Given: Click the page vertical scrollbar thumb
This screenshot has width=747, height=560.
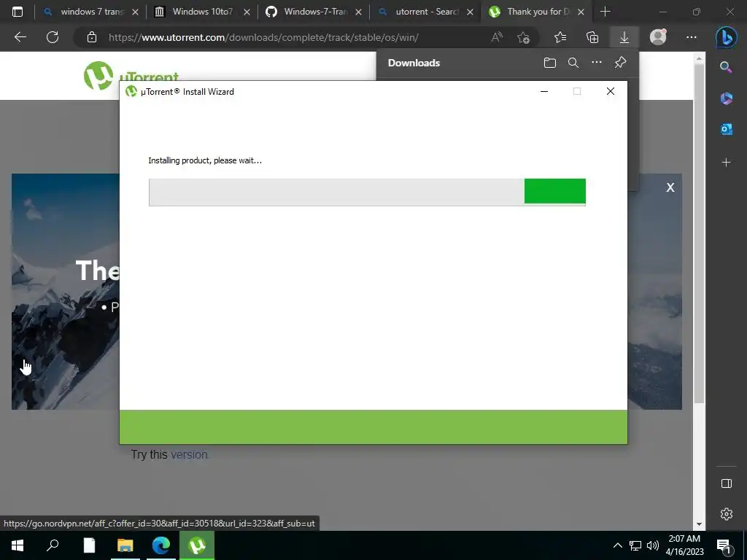Looking at the screenshot, I should pyautogui.click(x=699, y=233).
